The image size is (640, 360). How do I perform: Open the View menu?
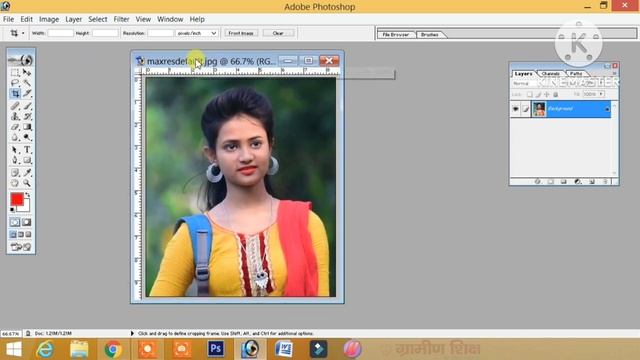pos(143,19)
